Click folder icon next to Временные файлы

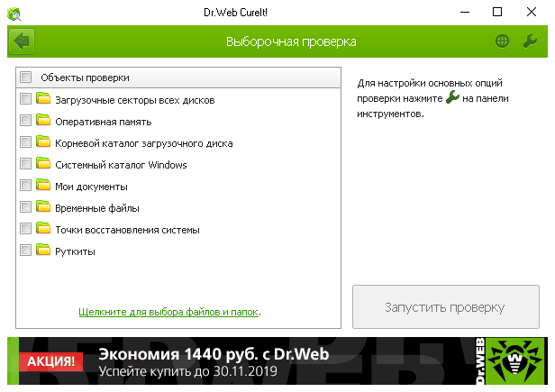(x=43, y=206)
